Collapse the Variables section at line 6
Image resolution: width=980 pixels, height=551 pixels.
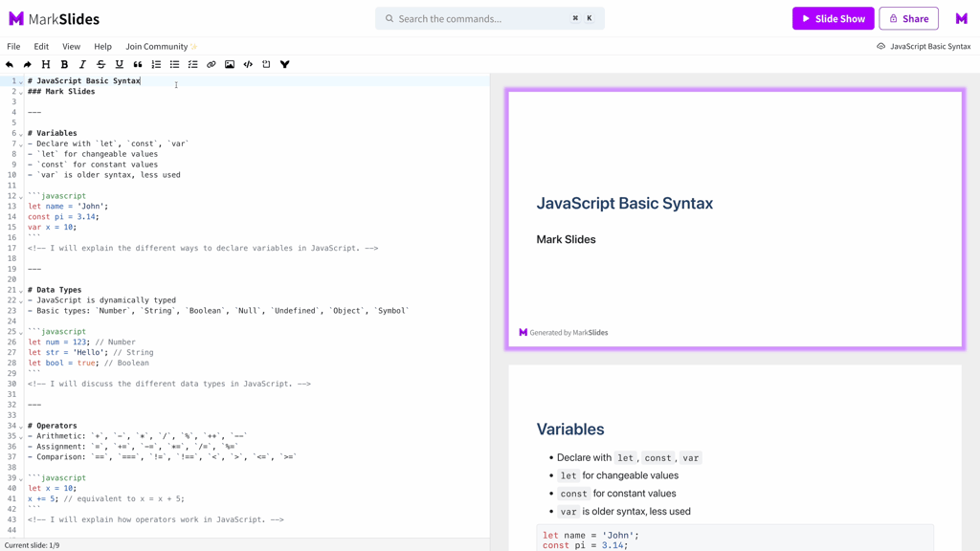point(20,133)
